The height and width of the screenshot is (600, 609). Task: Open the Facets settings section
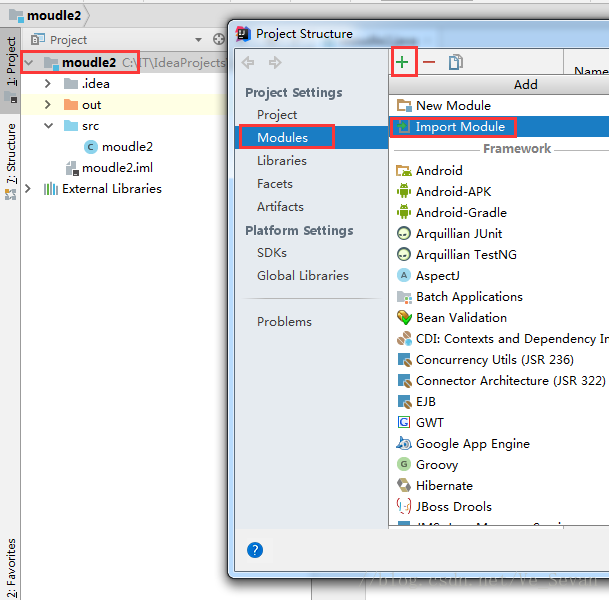[275, 183]
